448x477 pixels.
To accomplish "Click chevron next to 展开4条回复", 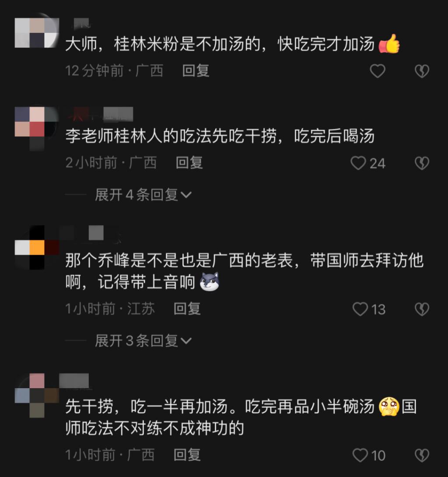I will tap(186, 195).
